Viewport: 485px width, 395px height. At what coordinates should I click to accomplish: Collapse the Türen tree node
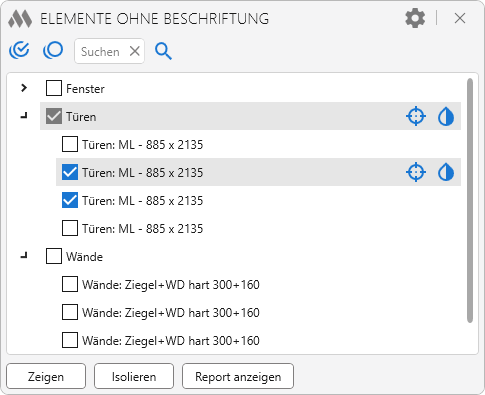tap(24, 116)
